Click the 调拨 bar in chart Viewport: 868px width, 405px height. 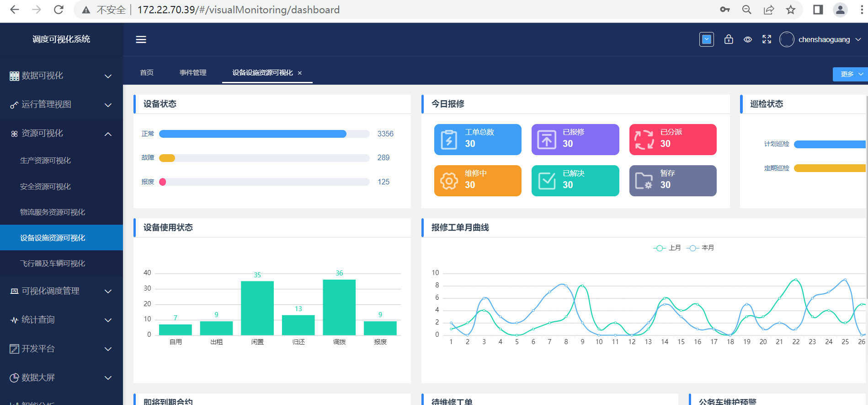tap(339, 307)
